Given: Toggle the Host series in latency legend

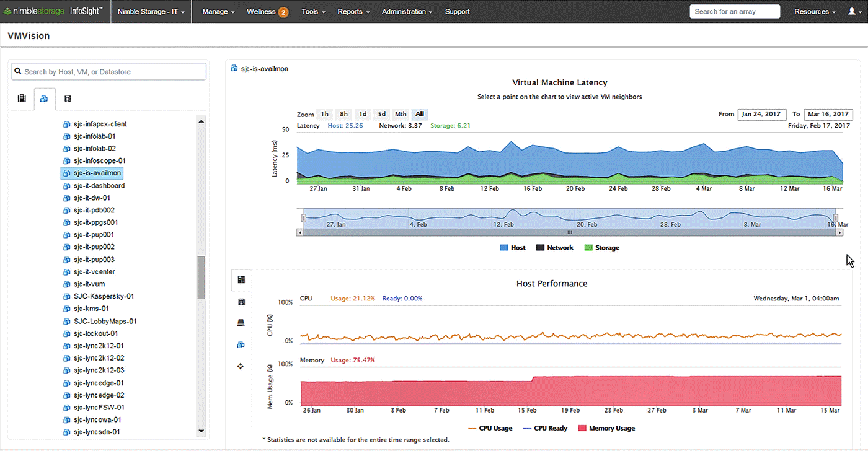Looking at the screenshot, I should tap(513, 248).
